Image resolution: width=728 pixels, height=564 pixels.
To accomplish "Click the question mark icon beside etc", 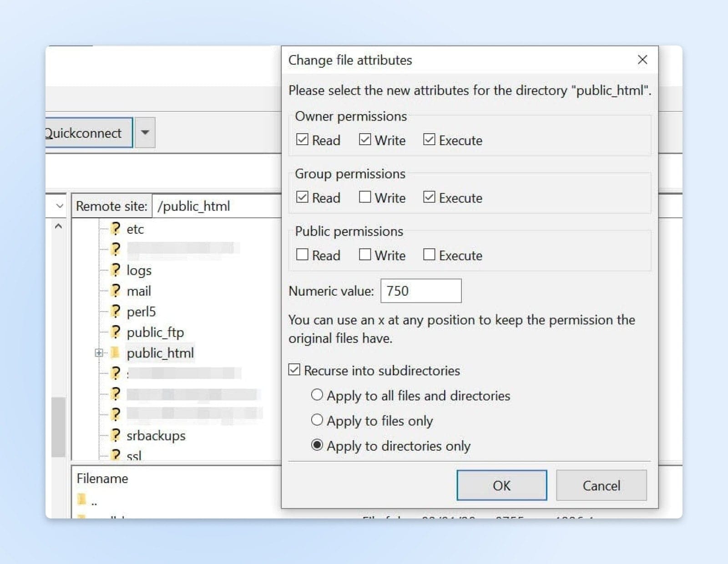I will pos(116,229).
